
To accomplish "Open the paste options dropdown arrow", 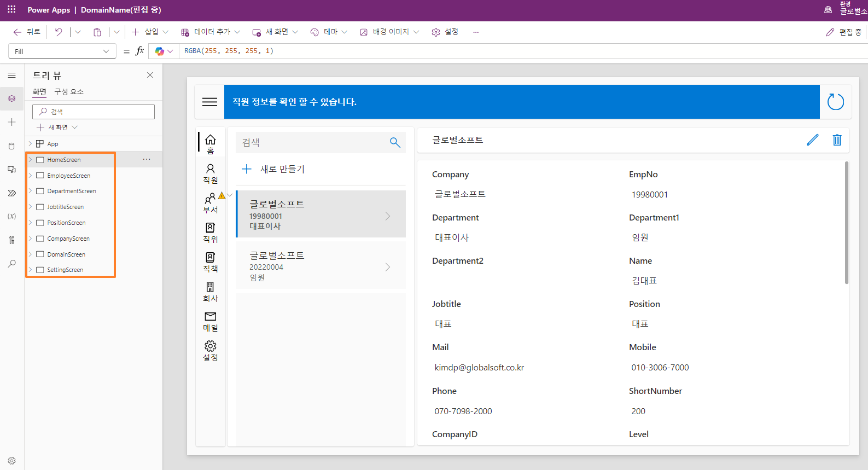I will (116, 32).
